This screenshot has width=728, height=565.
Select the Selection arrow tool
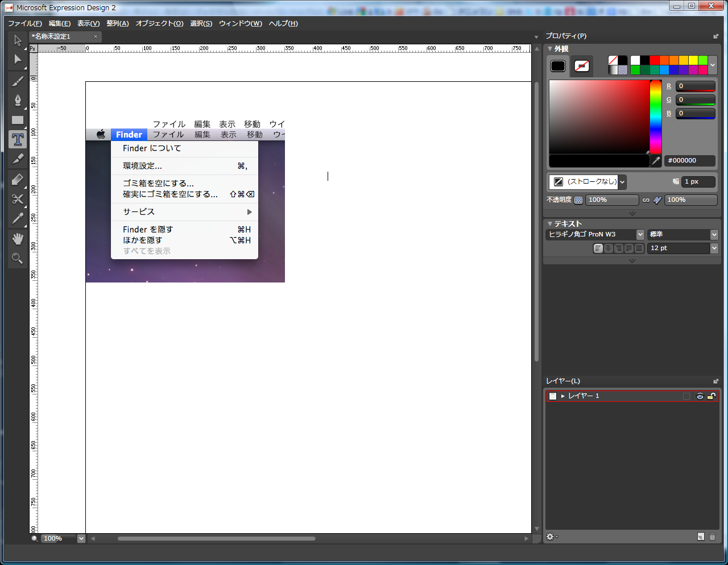click(18, 40)
